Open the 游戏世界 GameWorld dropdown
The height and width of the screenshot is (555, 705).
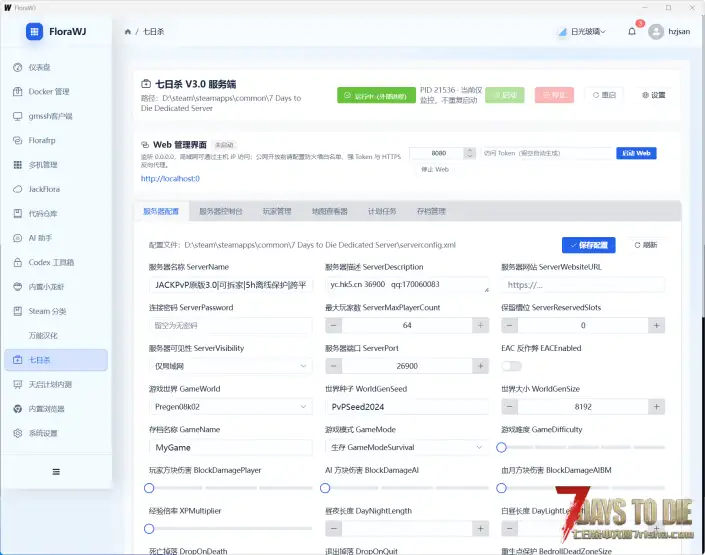(x=230, y=407)
